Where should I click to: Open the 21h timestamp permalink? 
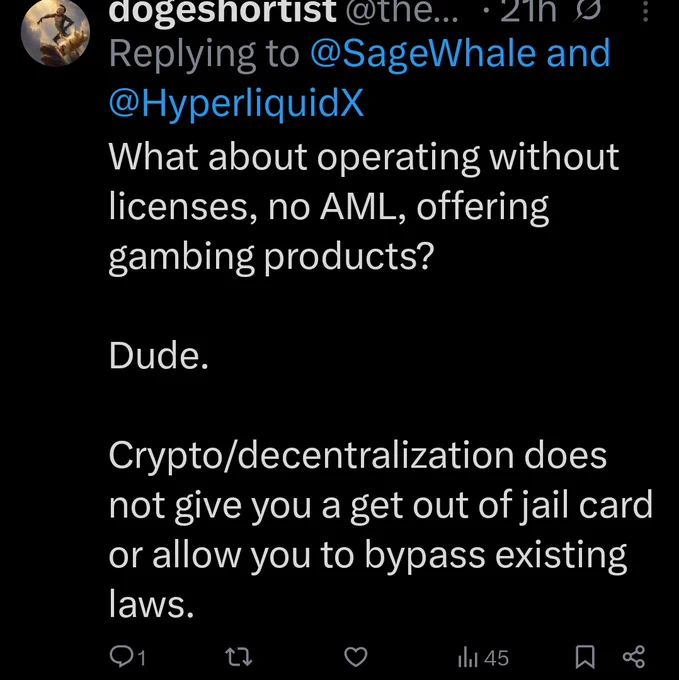[x=528, y=11]
